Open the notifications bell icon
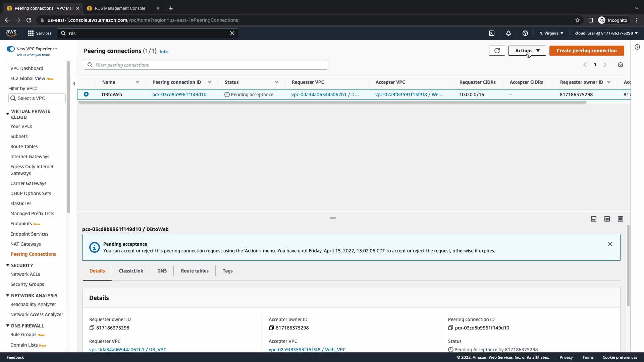Image resolution: width=644 pixels, height=362 pixels. 508,33
